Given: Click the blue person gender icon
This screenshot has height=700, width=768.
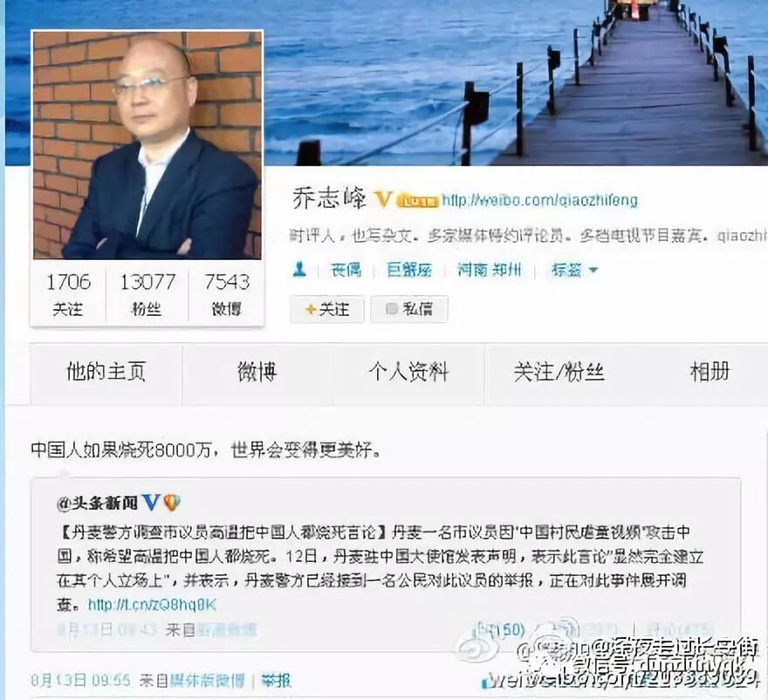Looking at the screenshot, I should (299, 270).
